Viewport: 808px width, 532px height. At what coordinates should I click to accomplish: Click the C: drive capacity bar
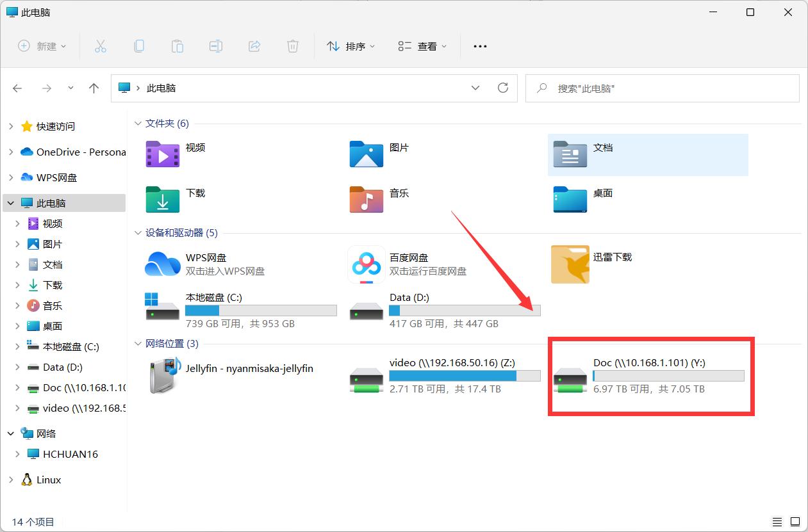pyautogui.click(x=260, y=310)
